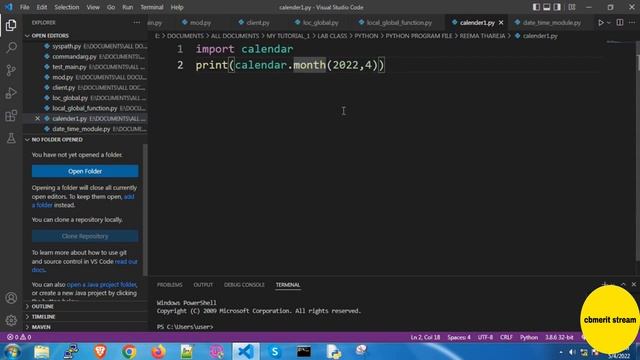Open the Terminal menu

[152, 7]
